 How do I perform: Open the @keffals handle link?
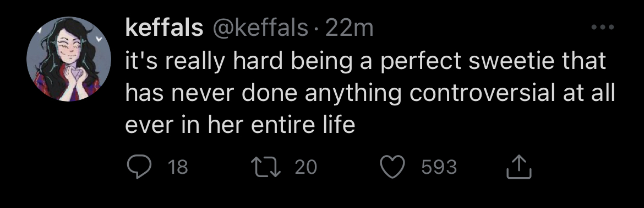click(x=260, y=28)
